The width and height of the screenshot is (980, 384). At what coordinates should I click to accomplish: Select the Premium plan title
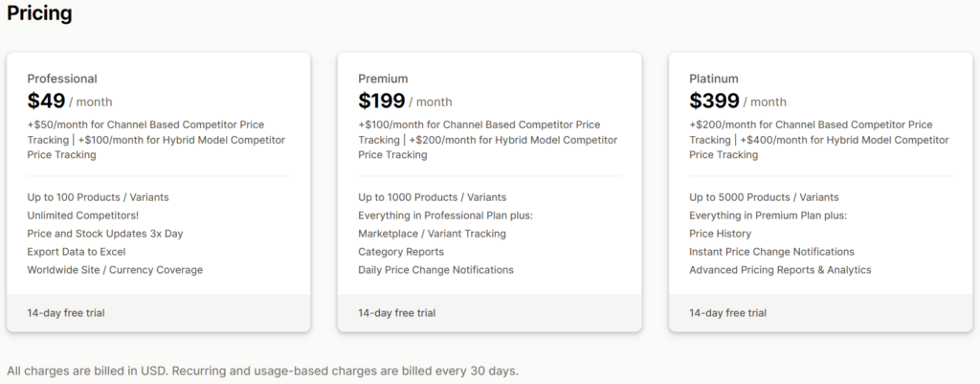coord(383,79)
